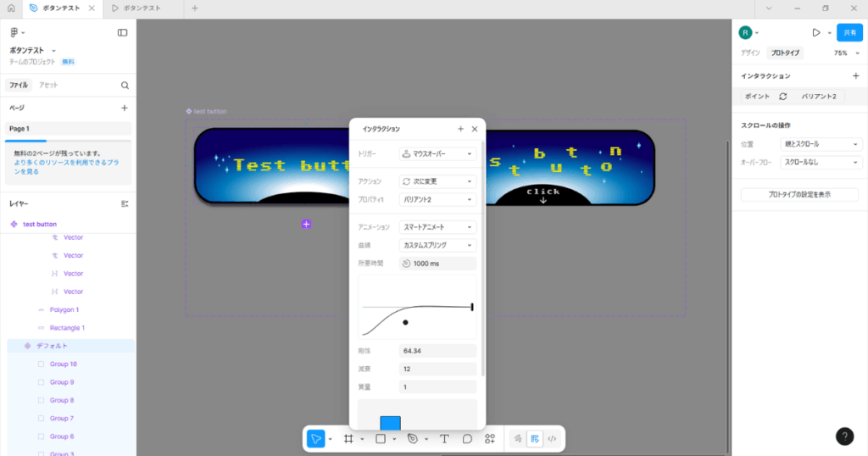
Task: Switch to the デザイン tab
Action: pos(750,53)
